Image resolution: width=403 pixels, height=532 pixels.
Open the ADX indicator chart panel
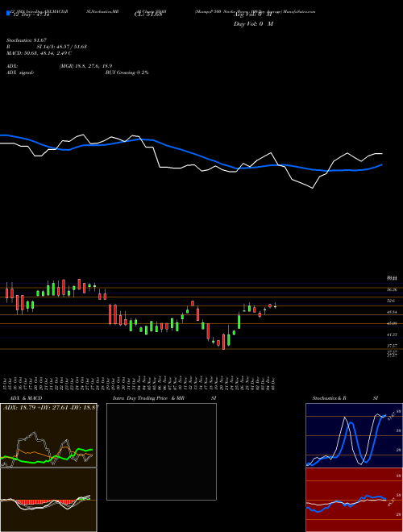48,435
